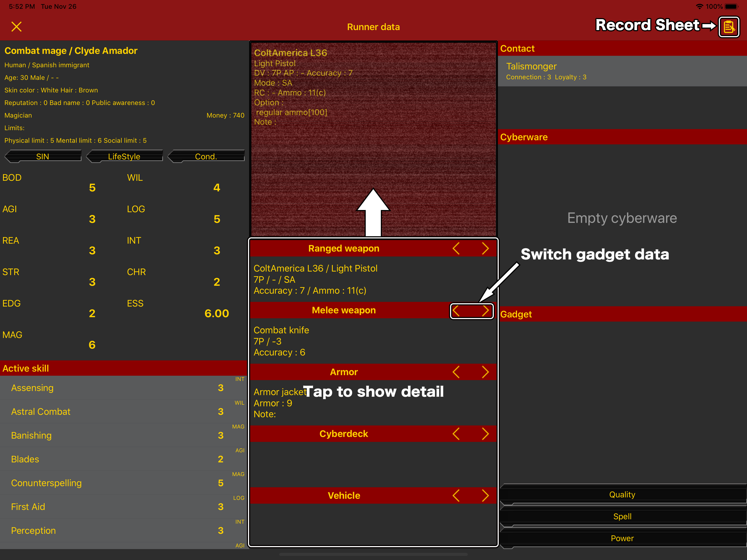Show previous melee weapon
Screen dimensions: 747x560
point(456,310)
